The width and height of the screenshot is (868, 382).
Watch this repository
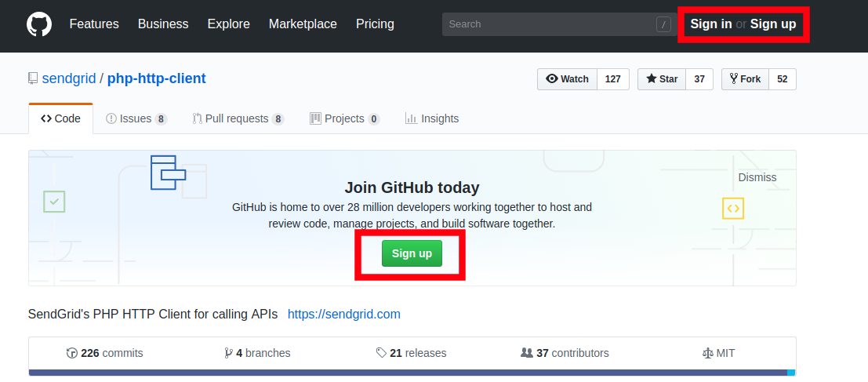(x=568, y=79)
